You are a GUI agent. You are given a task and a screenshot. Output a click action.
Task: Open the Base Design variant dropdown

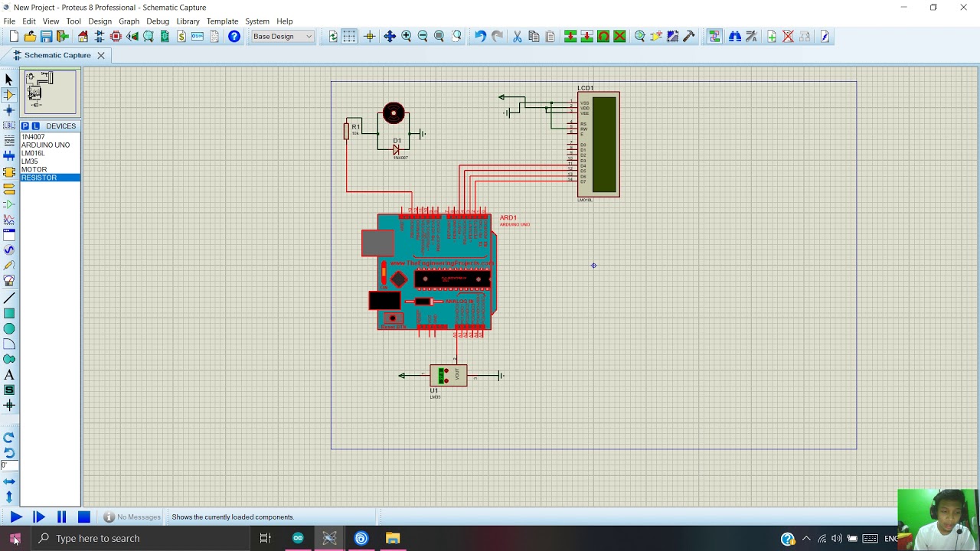(283, 37)
